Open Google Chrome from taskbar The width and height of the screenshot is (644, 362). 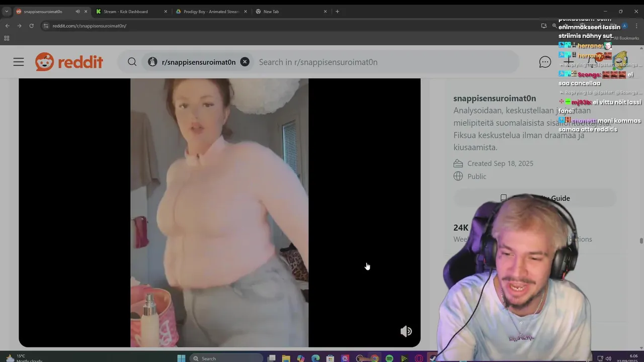(374, 358)
